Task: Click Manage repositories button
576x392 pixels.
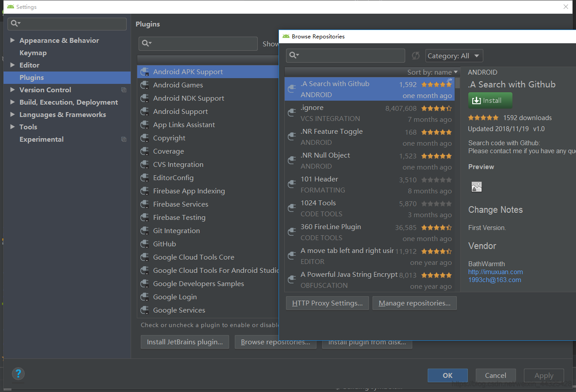Action: (414, 303)
